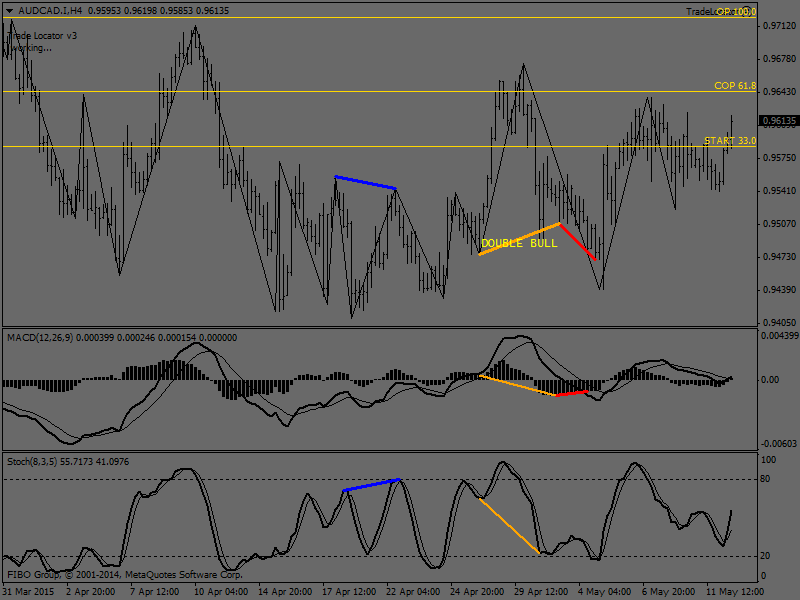This screenshot has height=600, width=800.
Task: Click the DOUBLE BULL pattern label
Action: click(519, 244)
